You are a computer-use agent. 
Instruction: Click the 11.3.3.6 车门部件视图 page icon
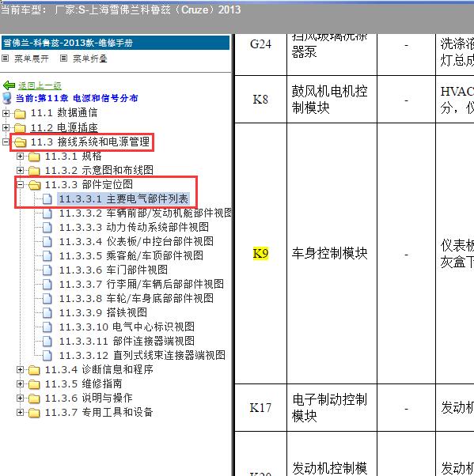tap(47, 270)
